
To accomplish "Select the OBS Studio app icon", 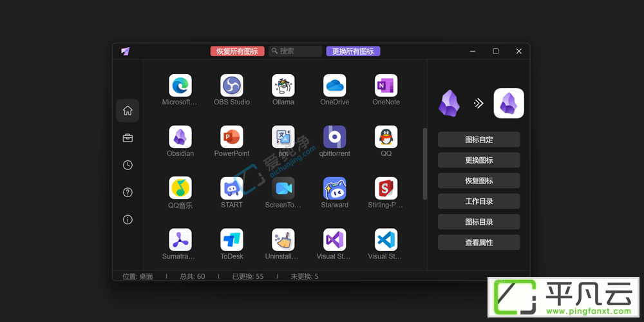I will pyautogui.click(x=232, y=86).
